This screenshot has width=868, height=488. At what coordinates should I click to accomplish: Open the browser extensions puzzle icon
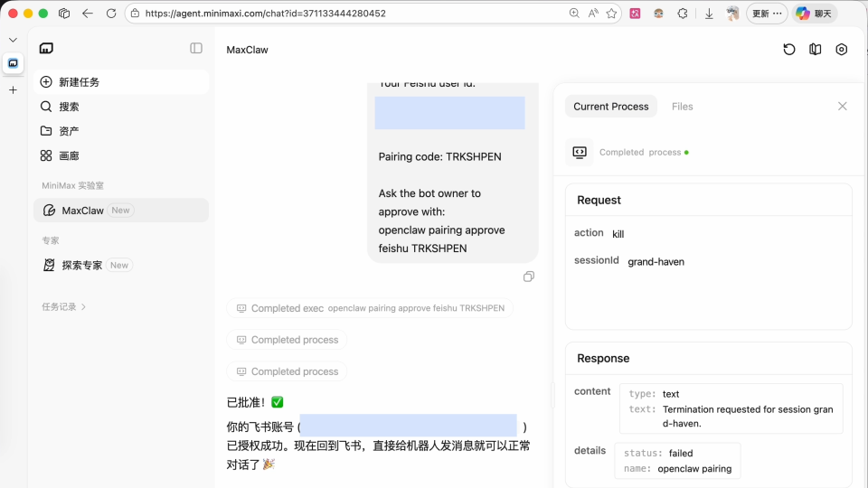(x=683, y=14)
